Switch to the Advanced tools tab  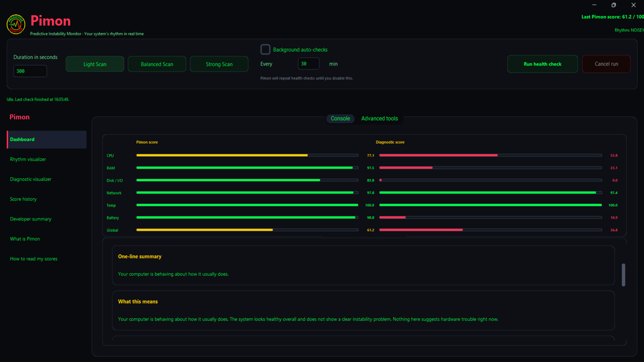point(379,119)
